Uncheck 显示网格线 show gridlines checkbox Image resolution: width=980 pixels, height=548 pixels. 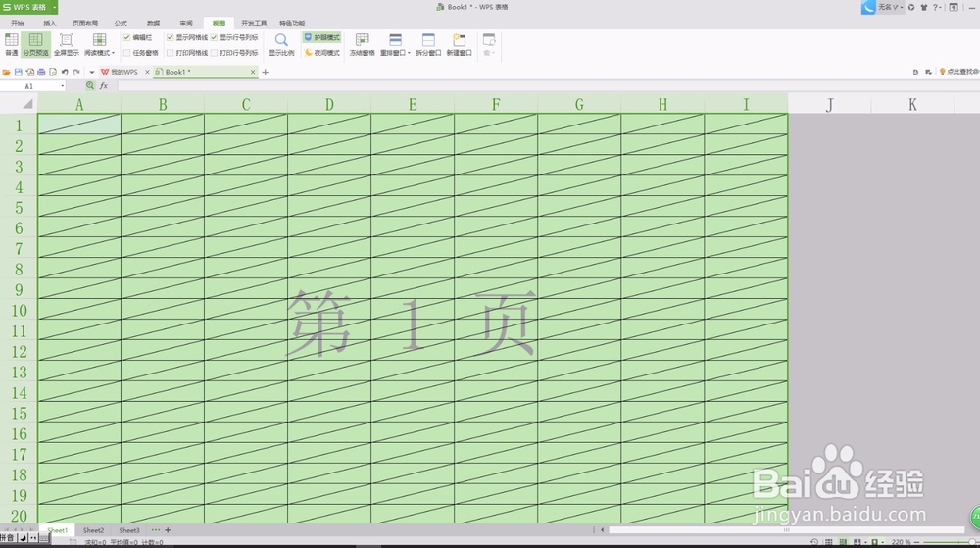pyautogui.click(x=170, y=37)
